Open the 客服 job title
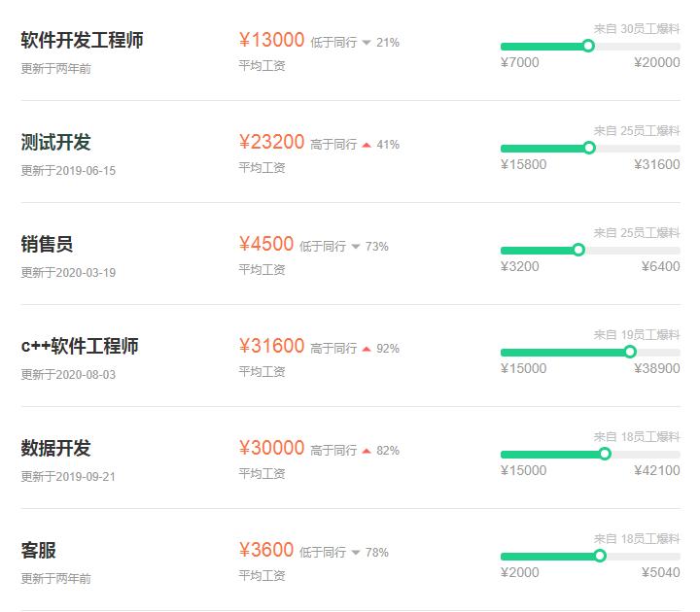The width and height of the screenshot is (700, 612). [39, 551]
